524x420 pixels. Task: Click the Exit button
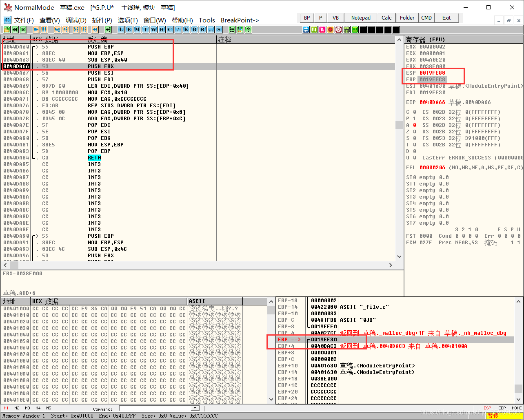point(446,18)
